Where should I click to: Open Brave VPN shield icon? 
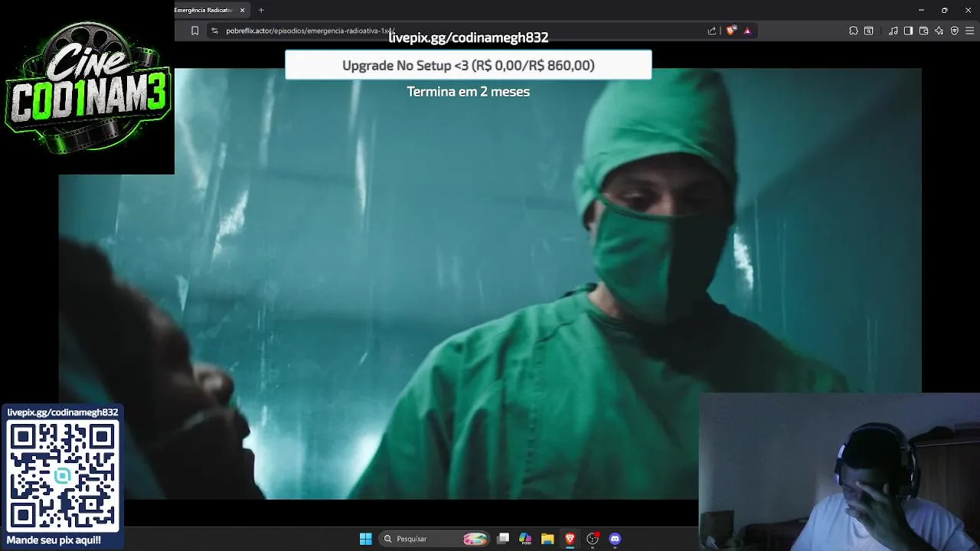[954, 31]
